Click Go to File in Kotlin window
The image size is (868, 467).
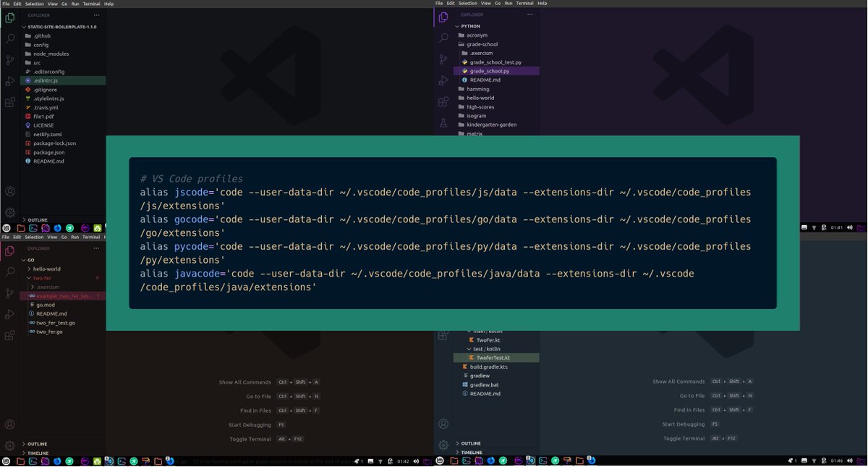pos(692,396)
